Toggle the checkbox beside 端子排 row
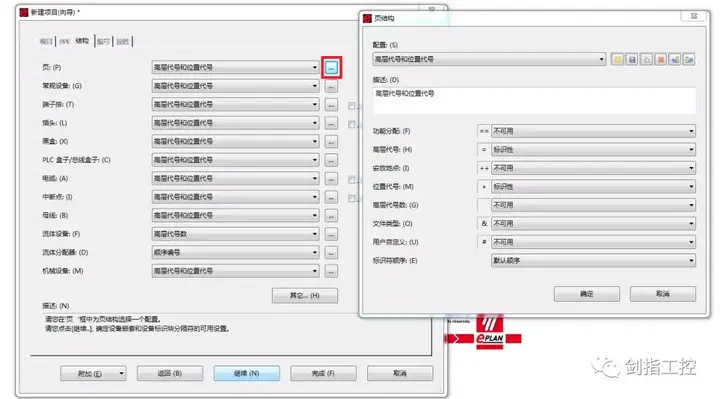 click(352, 106)
